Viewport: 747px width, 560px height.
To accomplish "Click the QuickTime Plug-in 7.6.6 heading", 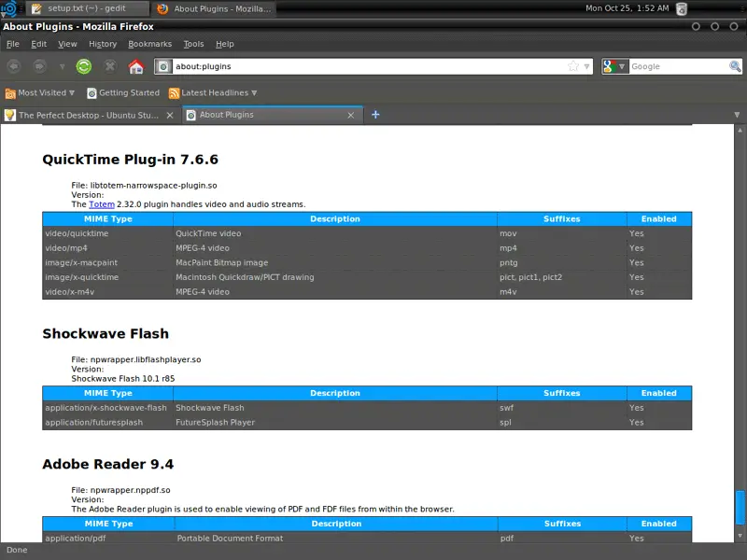I will 130,160.
